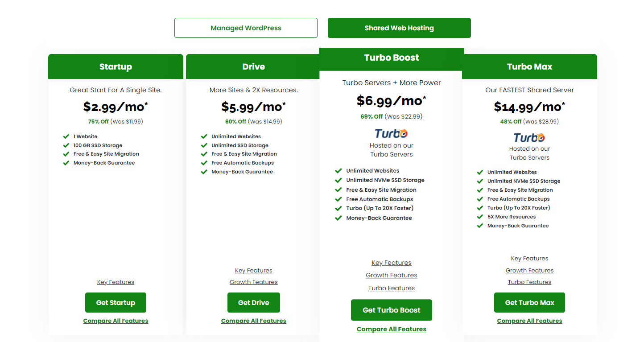Open Turbo Features link under Turbo Boost plan
644x342 pixels.
pos(392,288)
